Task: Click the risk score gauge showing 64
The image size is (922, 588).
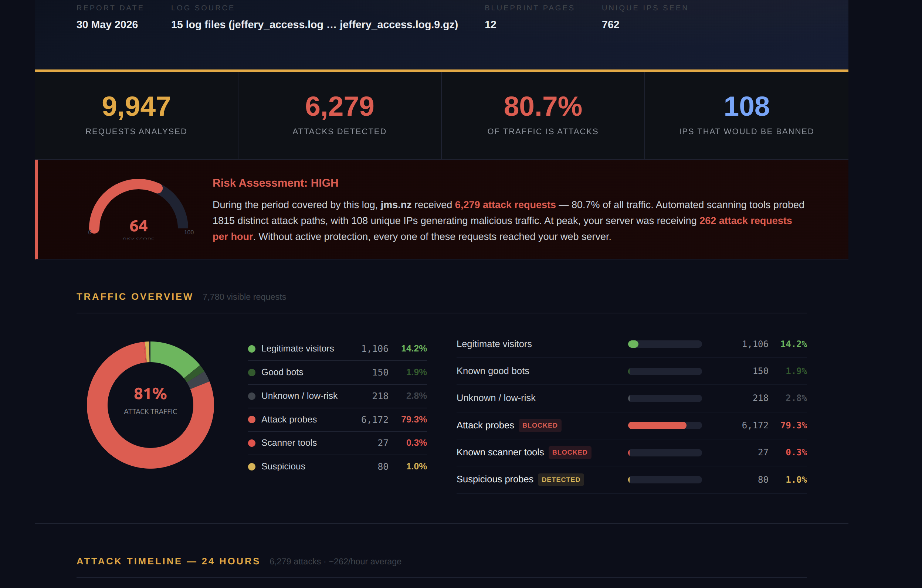Action: (139, 209)
